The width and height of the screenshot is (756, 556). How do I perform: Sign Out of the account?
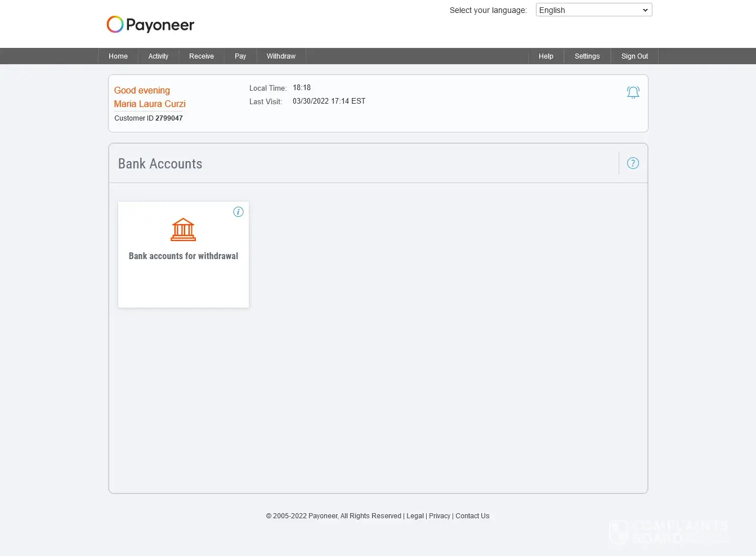click(x=634, y=56)
